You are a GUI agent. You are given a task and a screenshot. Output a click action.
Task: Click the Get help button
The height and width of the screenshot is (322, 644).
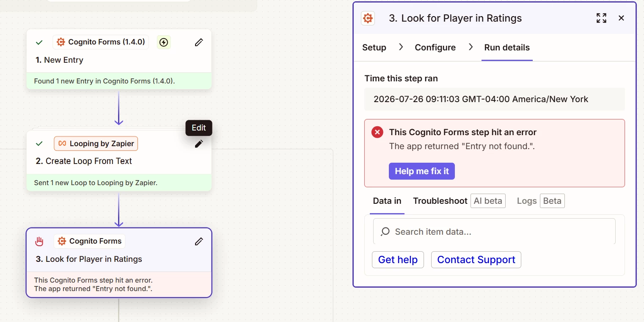[398, 260]
